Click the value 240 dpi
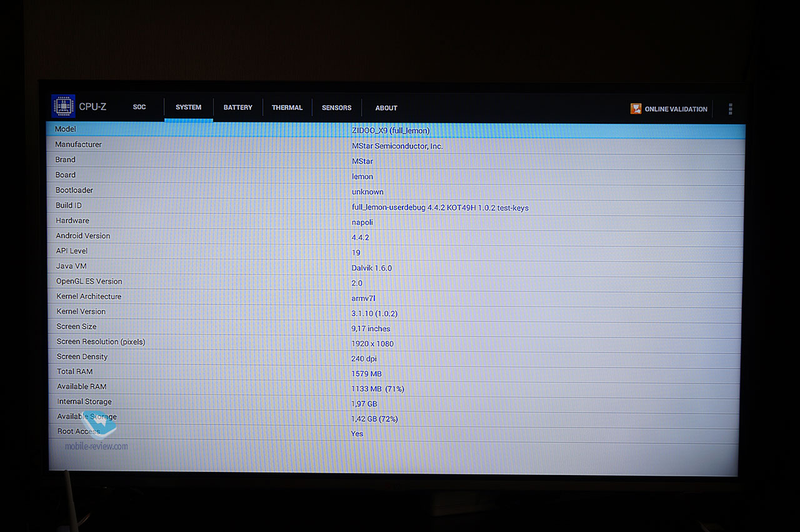Screen dimensions: 800x532 tap(364, 359)
